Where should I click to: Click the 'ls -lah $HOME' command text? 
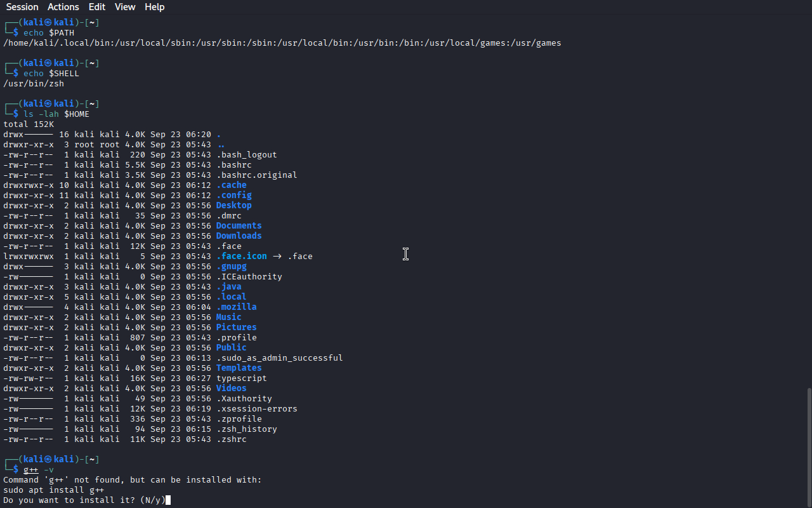coord(56,114)
